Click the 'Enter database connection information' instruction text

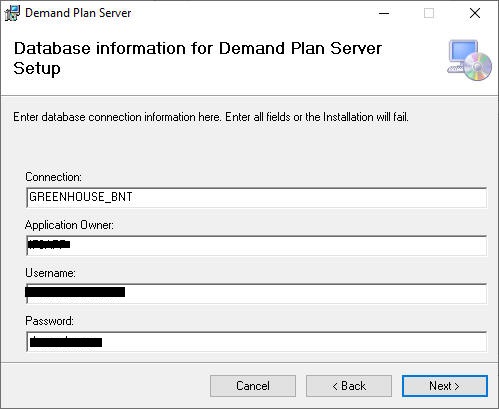coord(211,117)
